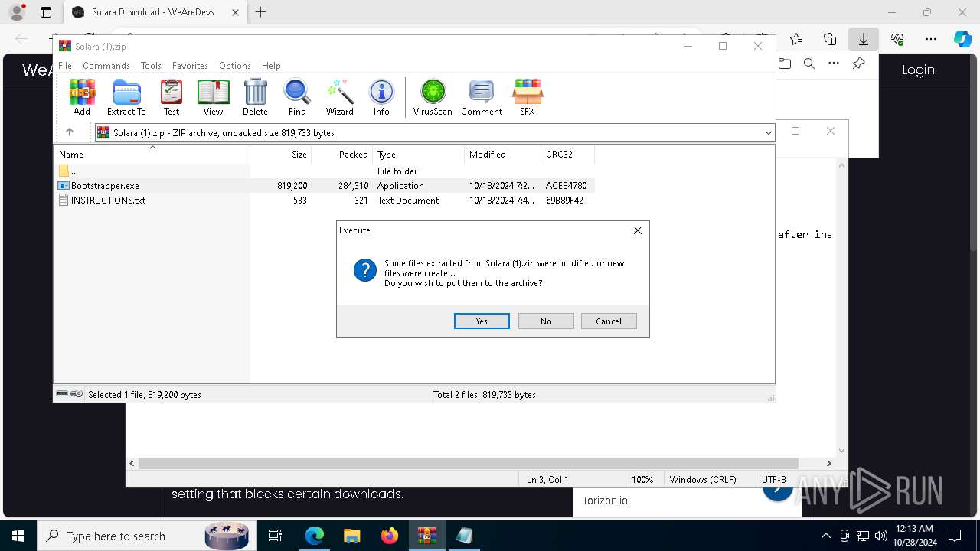The image size is (980, 551).
Task: Open the Windows Start menu
Action: point(18,536)
